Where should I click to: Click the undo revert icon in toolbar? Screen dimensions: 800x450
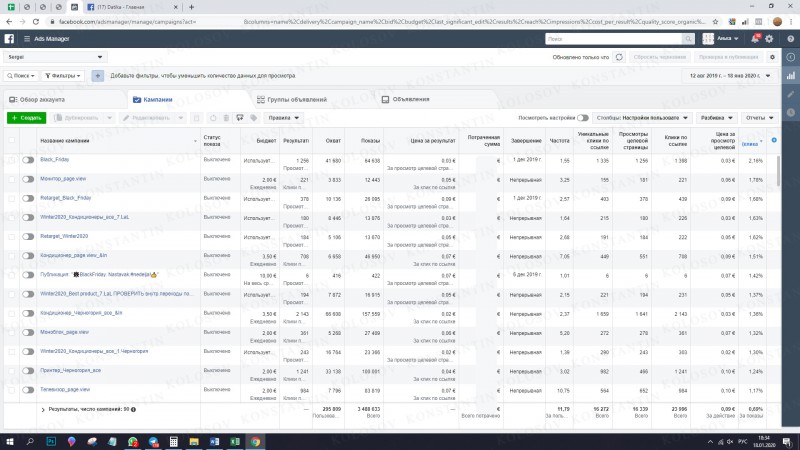(213, 118)
